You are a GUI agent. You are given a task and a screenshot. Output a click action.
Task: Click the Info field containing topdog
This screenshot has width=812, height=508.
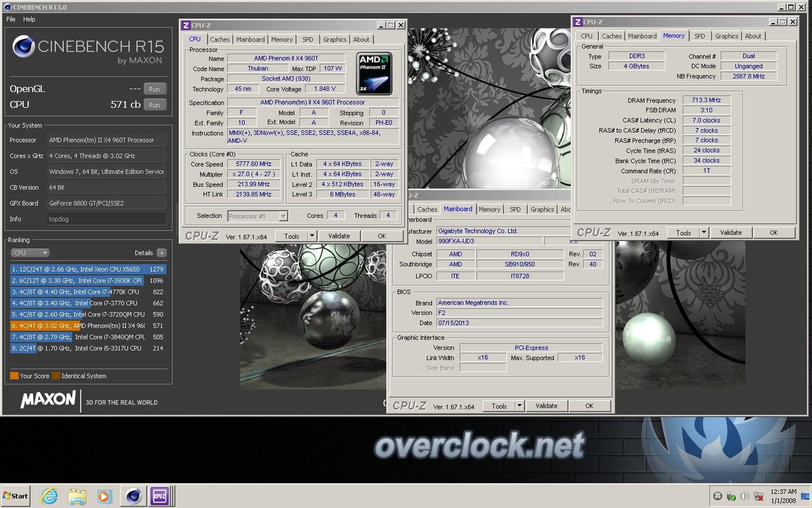[x=106, y=219]
